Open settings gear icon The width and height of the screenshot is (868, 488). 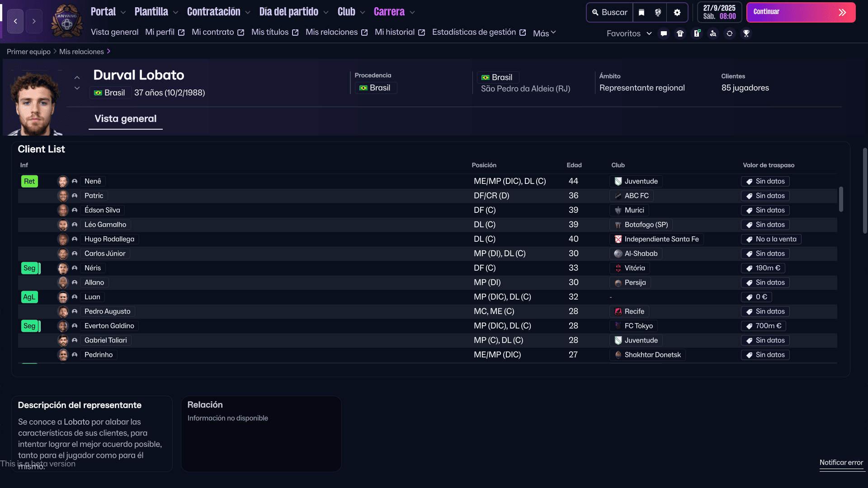pyautogui.click(x=677, y=13)
